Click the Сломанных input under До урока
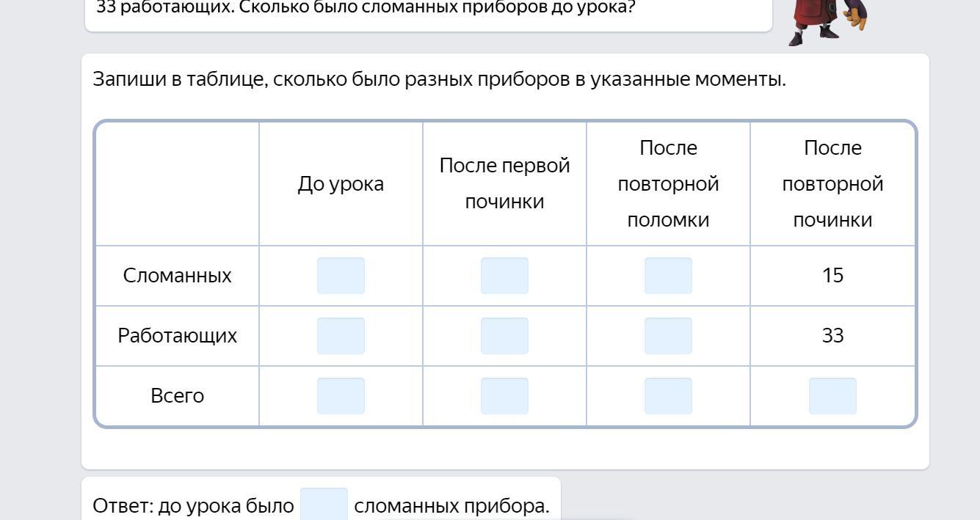This screenshot has height=520, width=980. tap(341, 276)
